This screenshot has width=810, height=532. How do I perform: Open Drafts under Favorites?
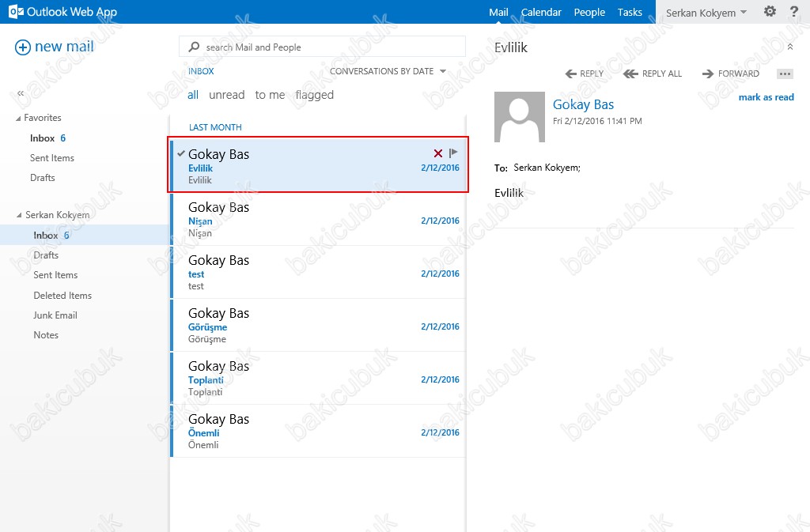43,178
